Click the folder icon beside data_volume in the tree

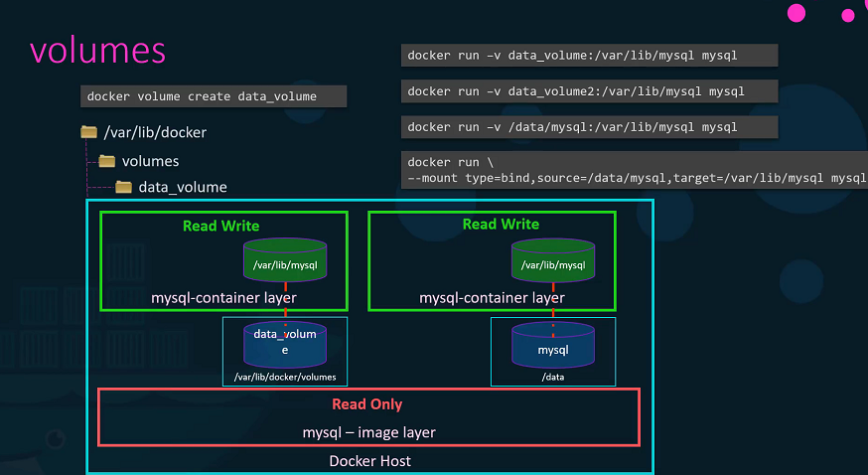(123, 187)
